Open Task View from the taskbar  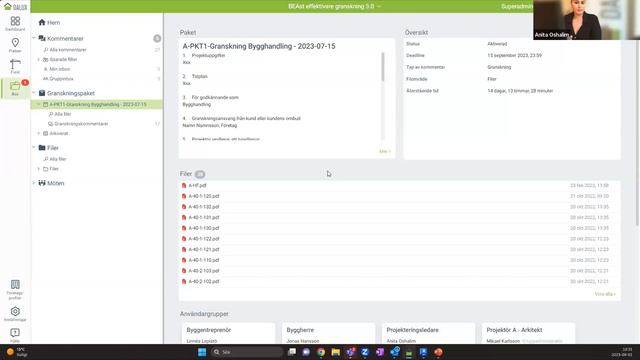291,352
